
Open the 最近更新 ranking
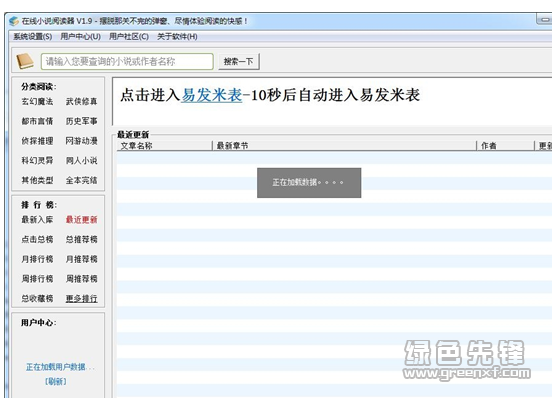pos(81,220)
